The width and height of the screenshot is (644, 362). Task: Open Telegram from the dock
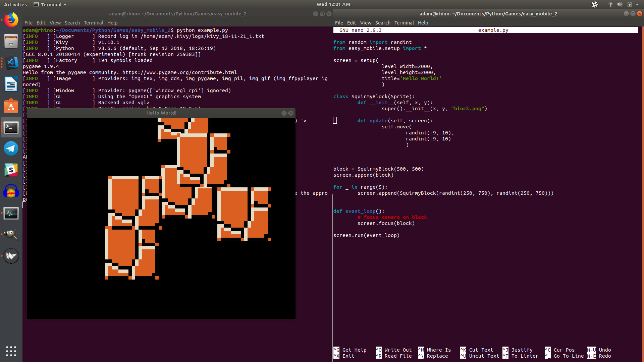[x=11, y=148]
